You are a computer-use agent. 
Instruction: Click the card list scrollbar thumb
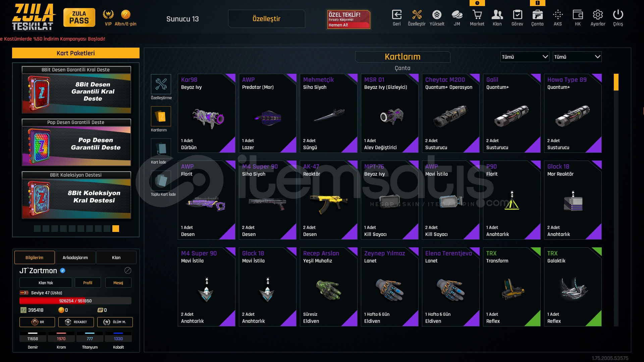(x=616, y=82)
